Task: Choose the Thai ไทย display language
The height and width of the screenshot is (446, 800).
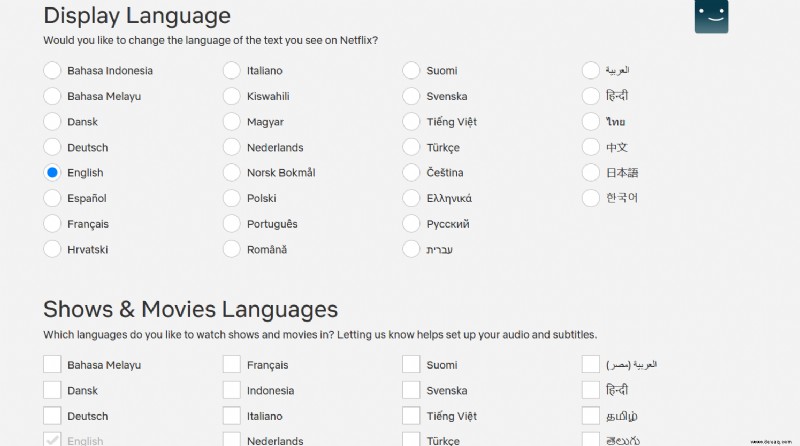Action: coord(591,121)
